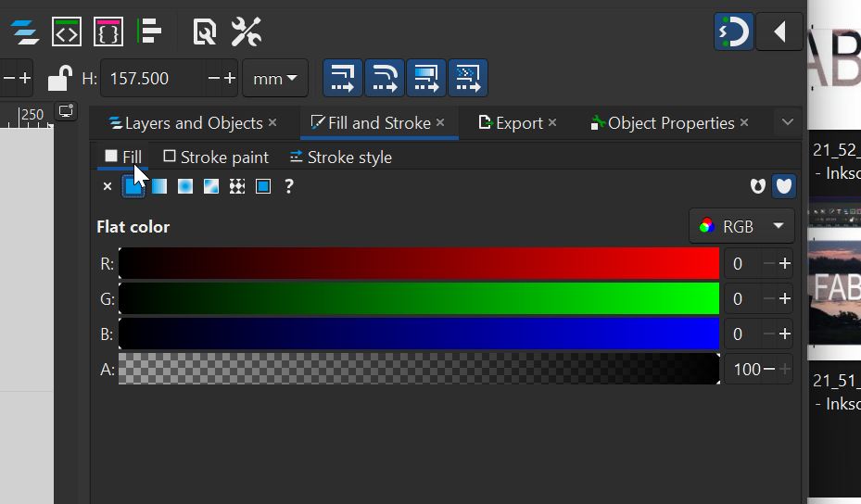
Task: Open the Selectors and CSS icon
Action: (108, 31)
